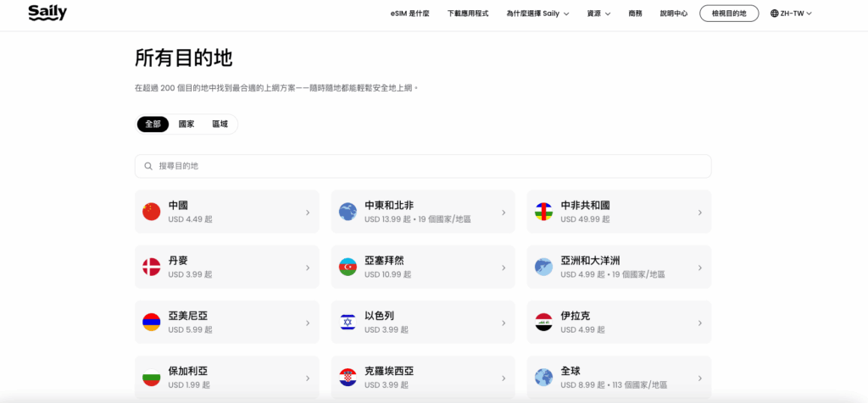This screenshot has height=403, width=868.
Task: Open the 亞洲和大洋洲 card chevron
Action: tap(699, 268)
